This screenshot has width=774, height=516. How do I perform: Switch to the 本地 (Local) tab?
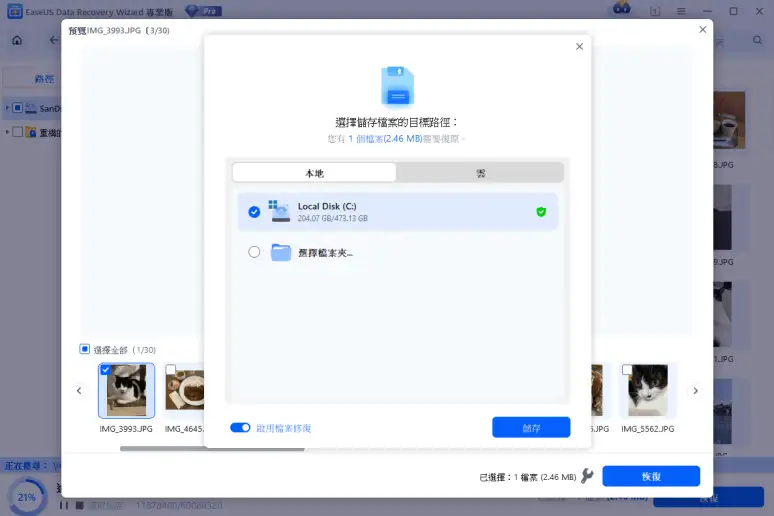(314, 173)
